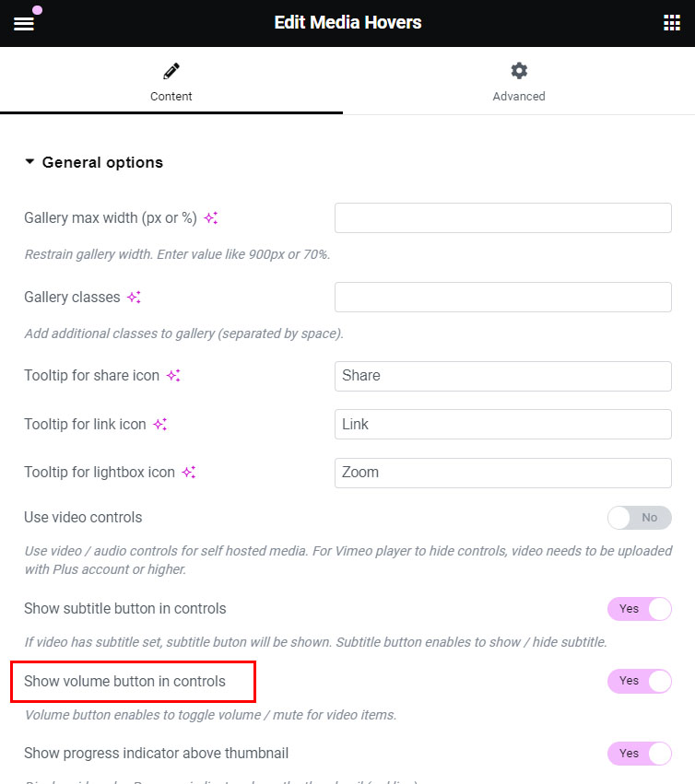Image resolution: width=695 pixels, height=784 pixels.
Task: Collapse the General options section
Action: [93, 162]
